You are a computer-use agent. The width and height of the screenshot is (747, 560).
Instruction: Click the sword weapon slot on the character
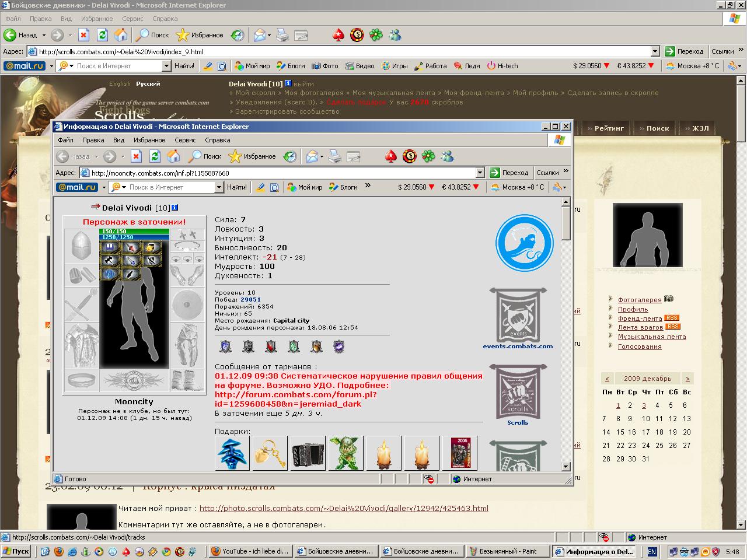tap(81, 304)
